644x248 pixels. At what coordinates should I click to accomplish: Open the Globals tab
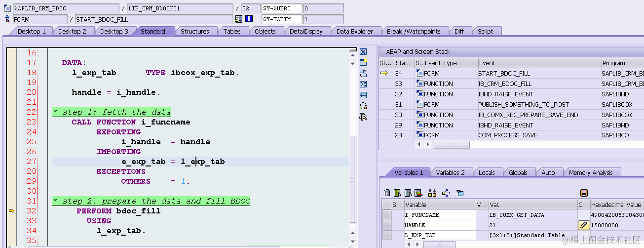(x=518, y=172)
